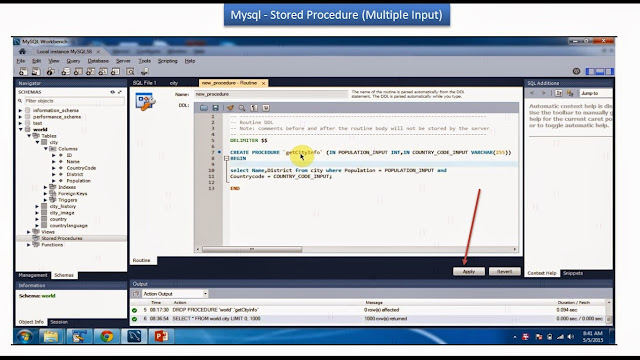Create new function toolbar icon
The image size is (640, 360).
pyautogui.click(x=116, y=71)
